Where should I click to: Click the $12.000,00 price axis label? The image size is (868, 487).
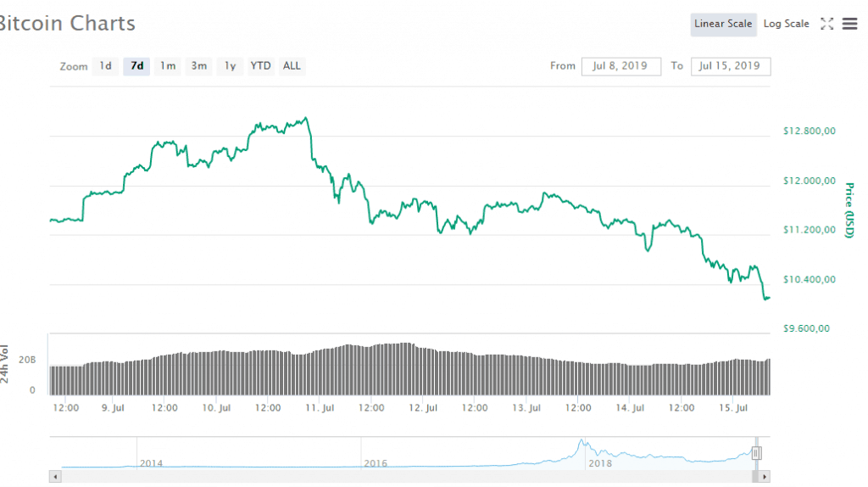pos(810,181)
